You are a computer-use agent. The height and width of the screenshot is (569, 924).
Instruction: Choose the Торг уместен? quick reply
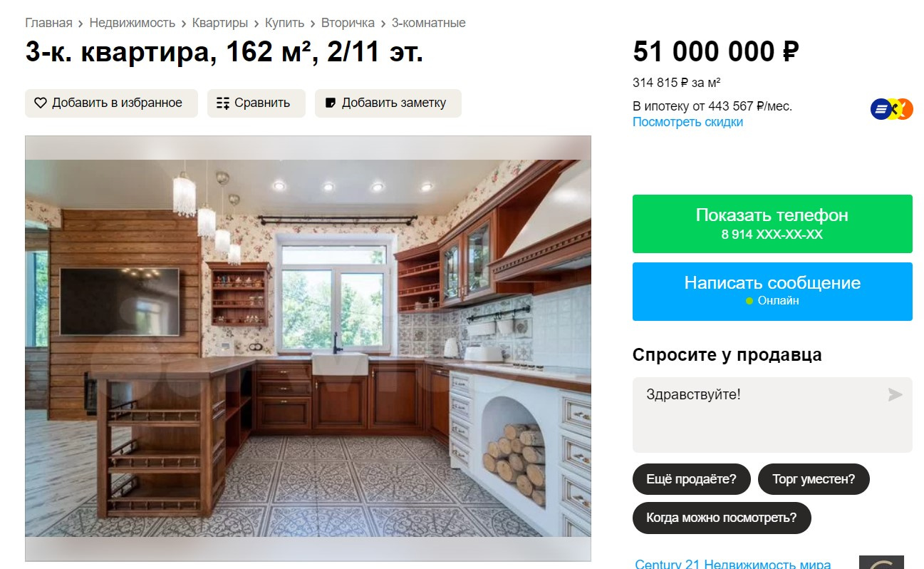(x=814, y=479)
